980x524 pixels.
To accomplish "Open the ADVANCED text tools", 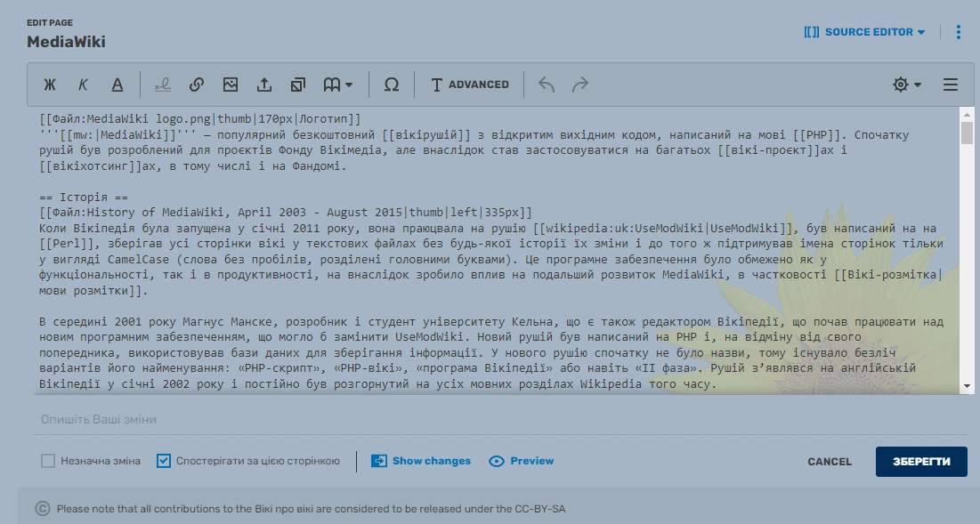I will click(x=470, y=85).
